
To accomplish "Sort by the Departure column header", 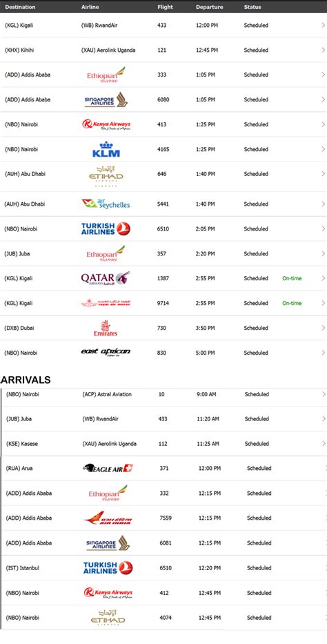I will (209, 7).
